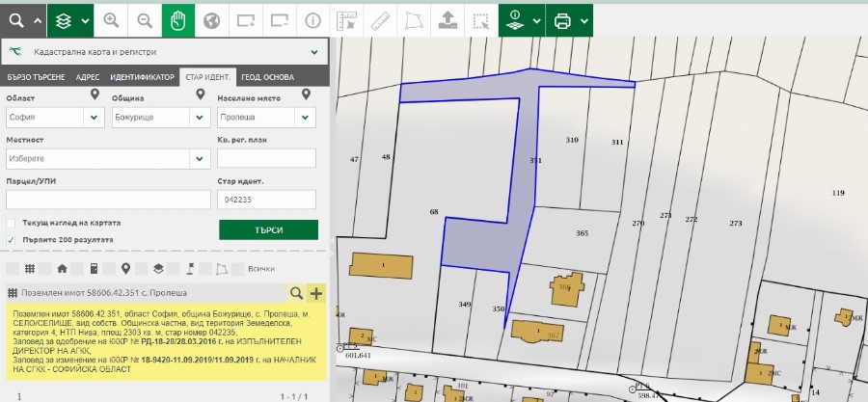Open the Местност 'Изберете' dropdown
Viewport: 868px width, 402px height.
click(x=106, y=158)
